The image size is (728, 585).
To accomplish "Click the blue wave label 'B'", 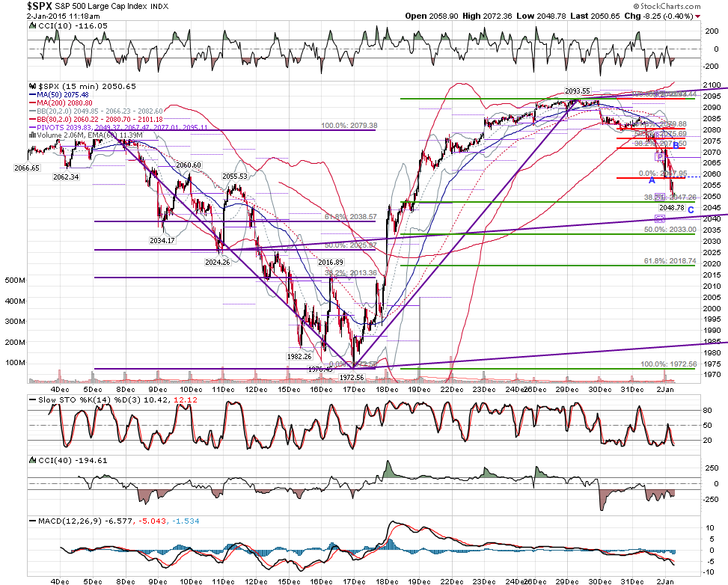I will point(676,145).
